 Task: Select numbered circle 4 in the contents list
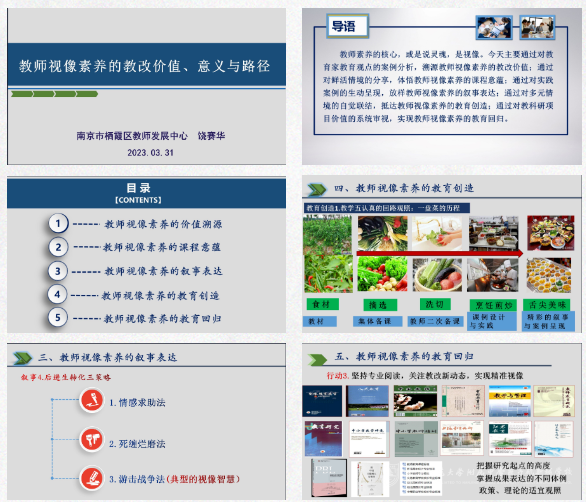[x=57, y=295]
